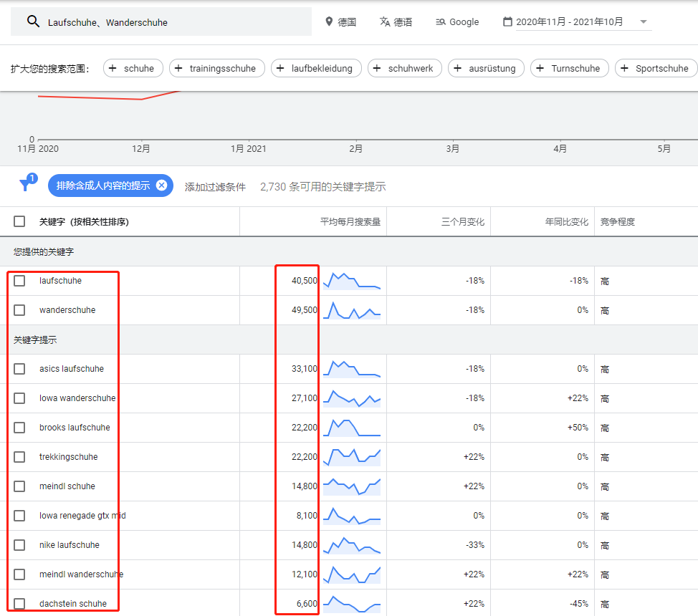Click the lowa wanderschuhe keyword text
Image resolution: width=698 pixels, height=616 pixels.
click(x=77, y=398)
